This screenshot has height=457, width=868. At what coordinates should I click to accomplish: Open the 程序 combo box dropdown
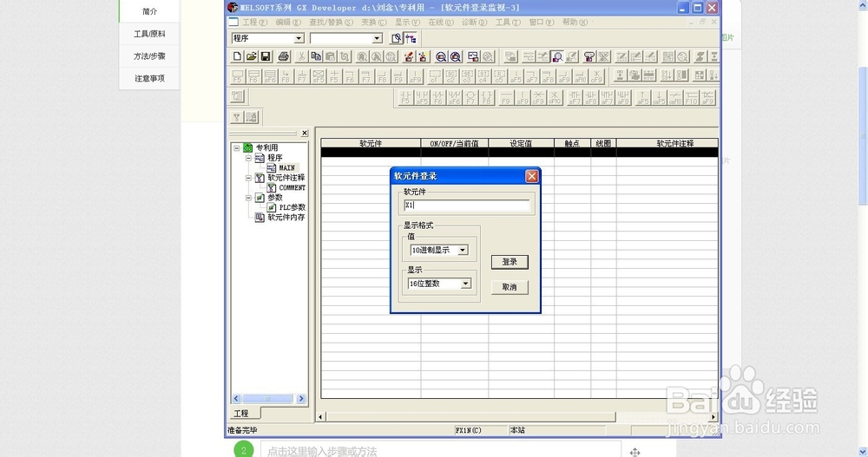299,38
